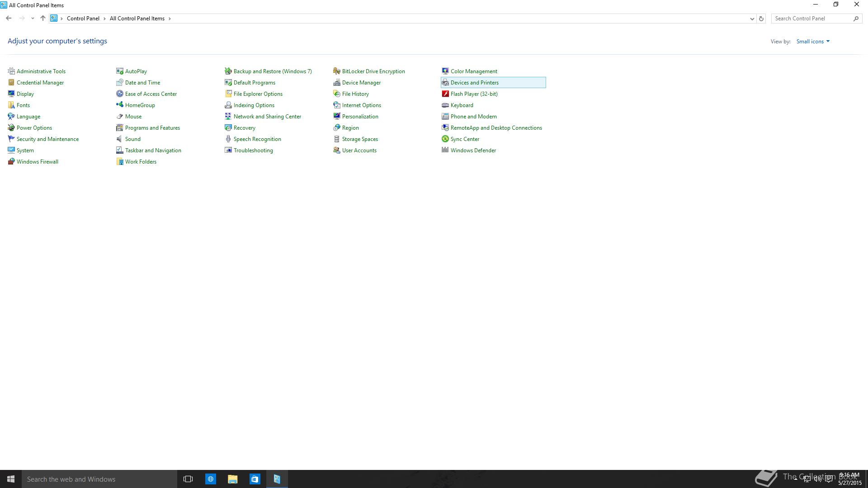The width and height of the screenshot is (868, 488).
Task: Open File History link
Action: (355, 94)
